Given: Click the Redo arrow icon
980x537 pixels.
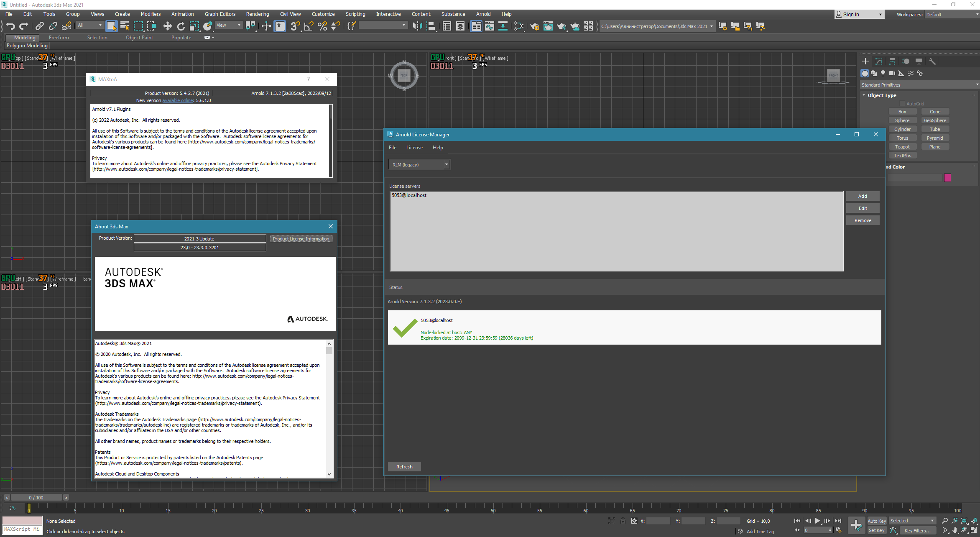Looking at the screenshot, I should pos(24,26).
